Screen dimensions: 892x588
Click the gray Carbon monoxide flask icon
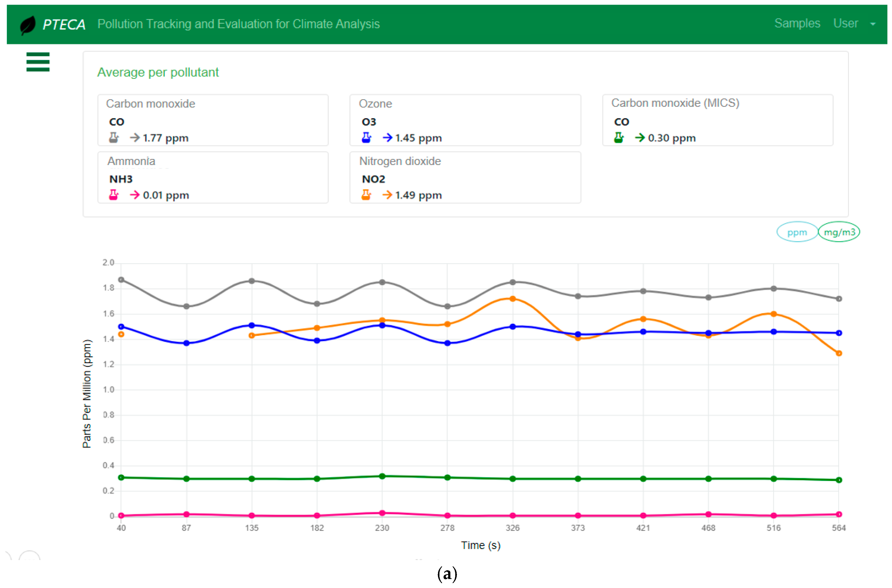(x=114, y=138)
